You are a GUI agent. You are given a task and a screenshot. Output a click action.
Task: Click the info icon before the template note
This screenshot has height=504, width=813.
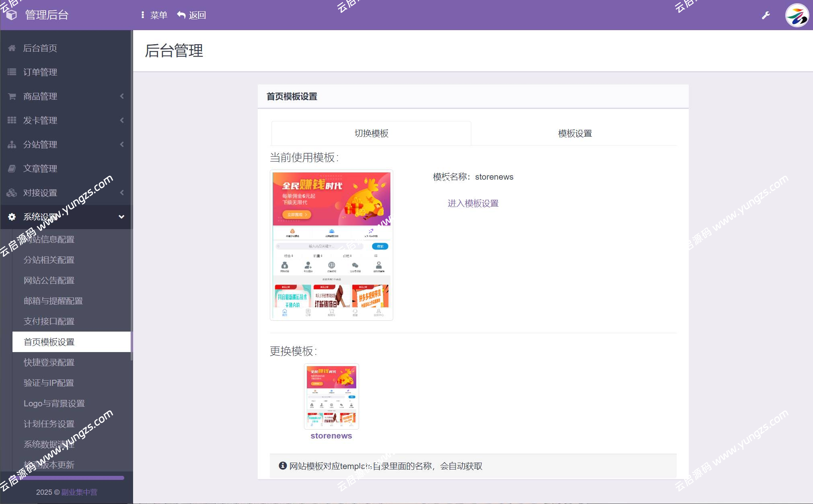(x=282, y=466)
